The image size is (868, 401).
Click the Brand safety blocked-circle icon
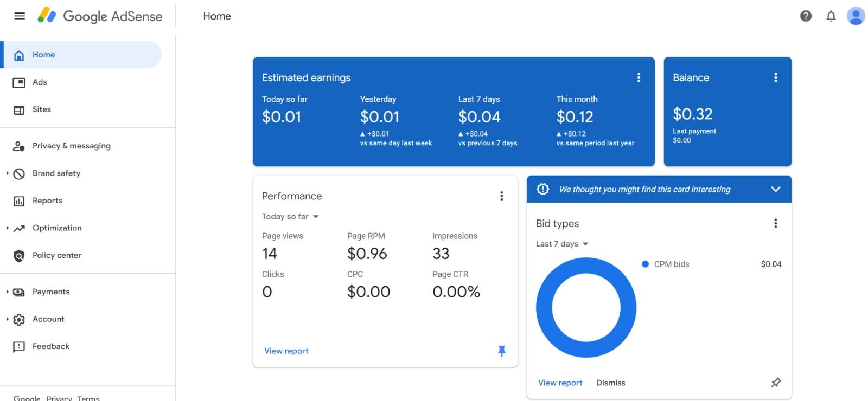tap(19, 174)
